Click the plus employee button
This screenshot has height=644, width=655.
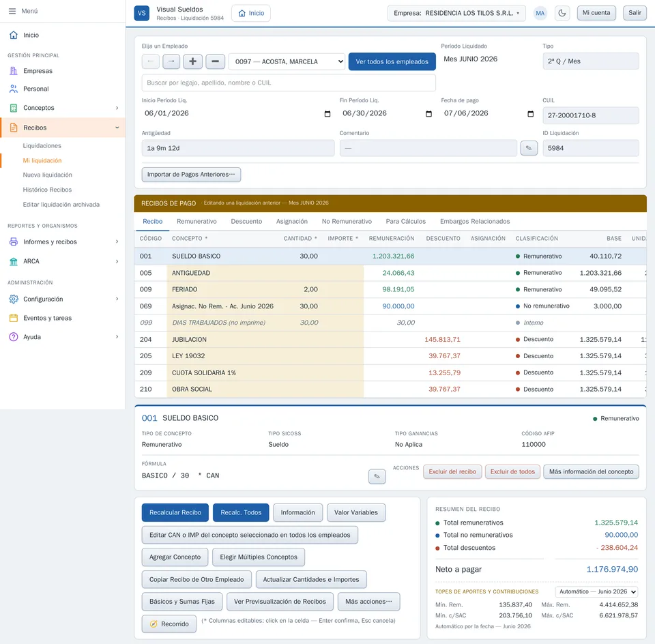click(x=192, y=61)
